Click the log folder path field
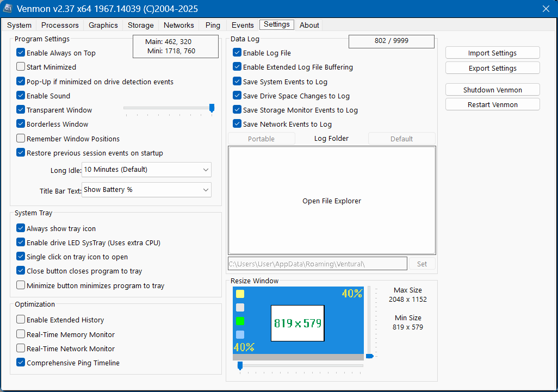 pyautogui.click(x=317, y=264)
